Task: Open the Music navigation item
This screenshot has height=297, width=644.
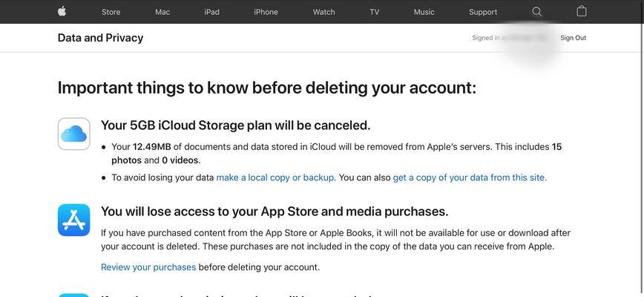Action: [424, 12]
